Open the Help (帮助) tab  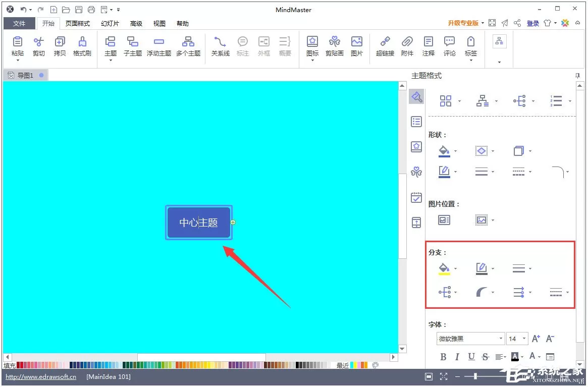(x=183, y=23)
